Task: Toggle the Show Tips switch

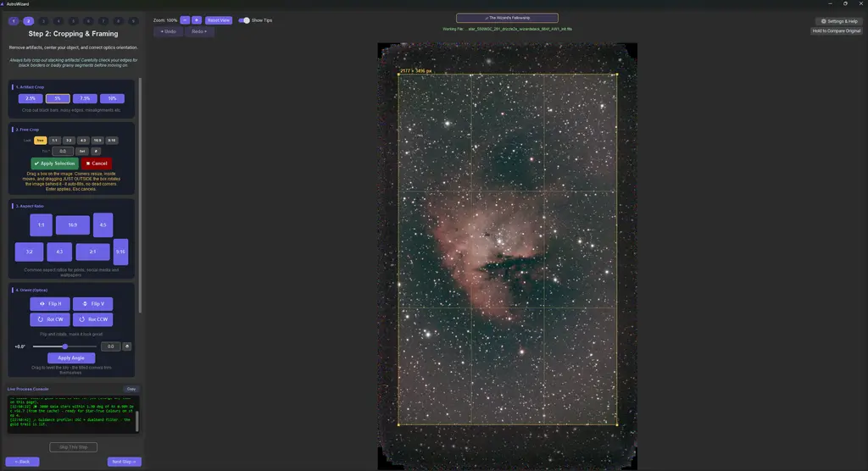Action: tap(244, 20)
